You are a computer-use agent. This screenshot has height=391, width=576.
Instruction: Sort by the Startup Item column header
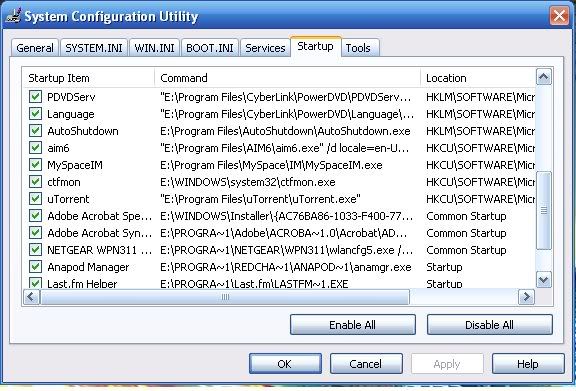(x=89, y=78)
